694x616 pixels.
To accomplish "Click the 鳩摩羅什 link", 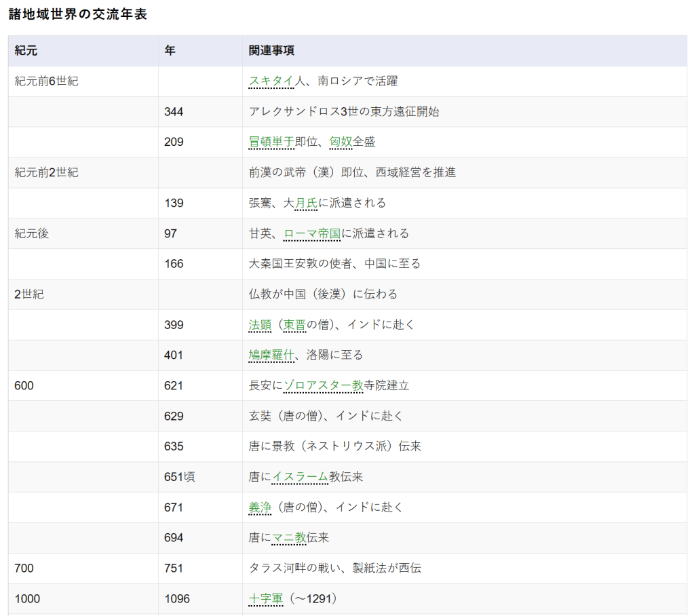I will point(271,355).
